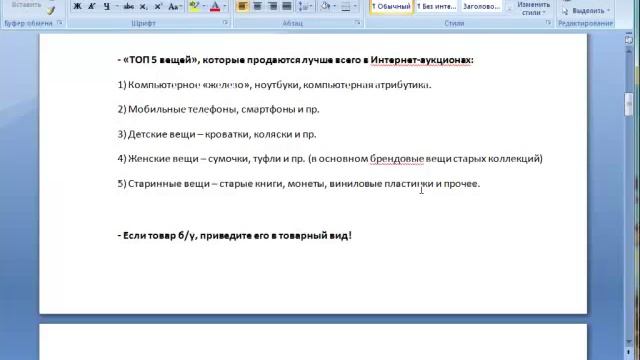
Task: Open the Стили pane launcher
Action: (548, 22)
